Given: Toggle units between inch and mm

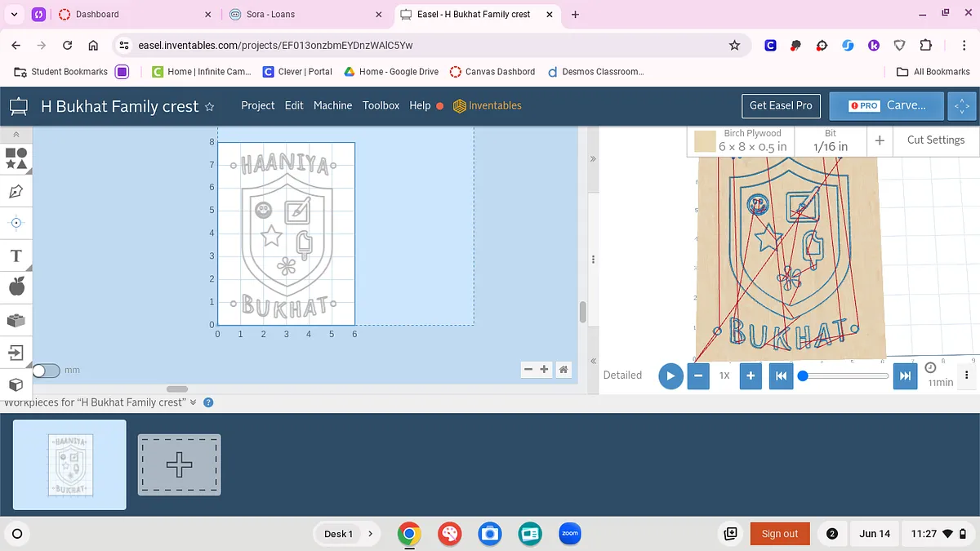Looking at the screenshot, I should coord(46,371).
